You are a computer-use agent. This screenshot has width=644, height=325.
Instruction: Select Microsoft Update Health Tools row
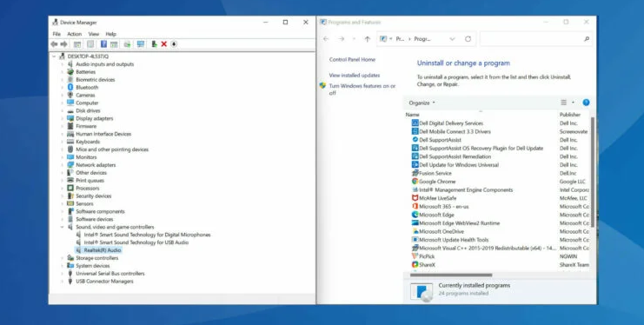pos(454,240)
